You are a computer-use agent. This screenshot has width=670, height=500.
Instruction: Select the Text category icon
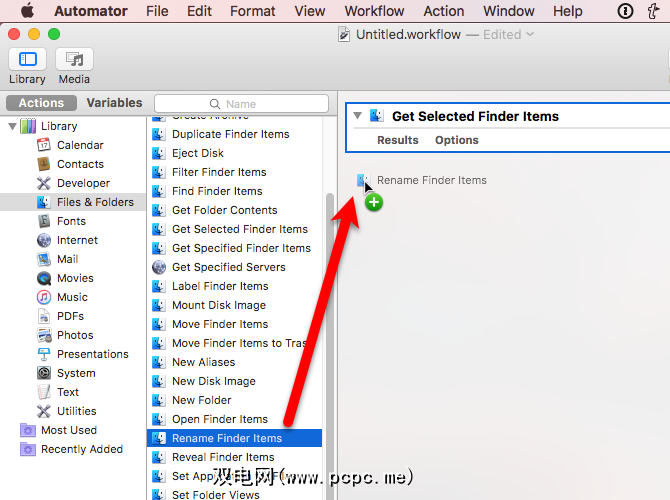[x=44, y=392]
